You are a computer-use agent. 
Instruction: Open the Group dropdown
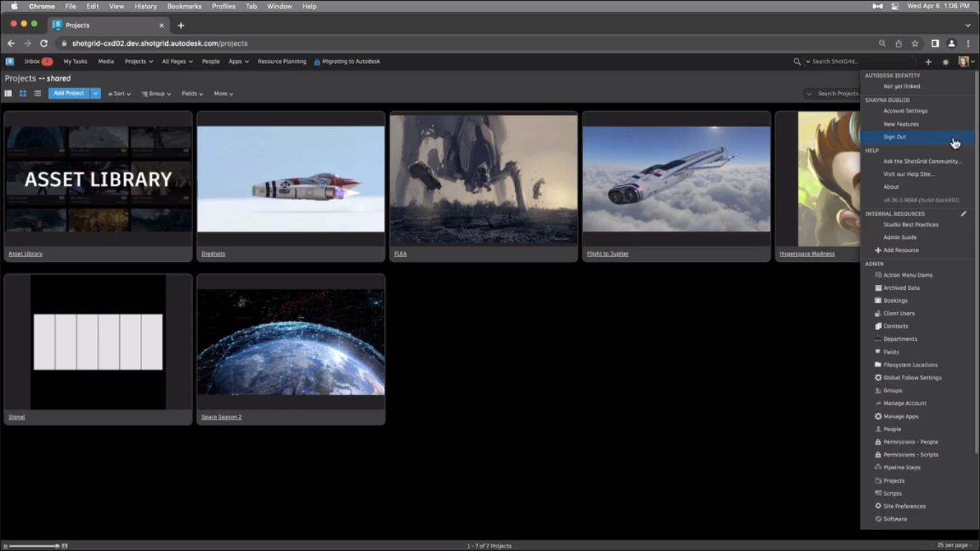click(156, 93)
